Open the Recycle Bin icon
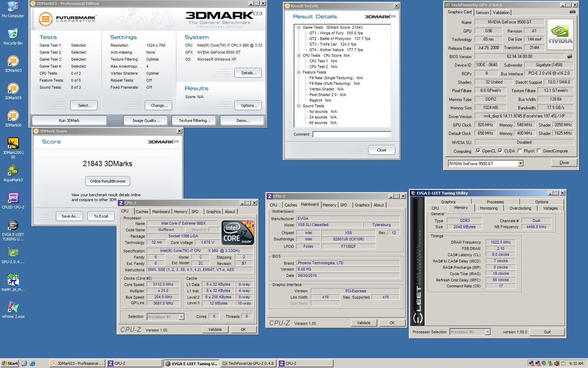 (13, 37)
